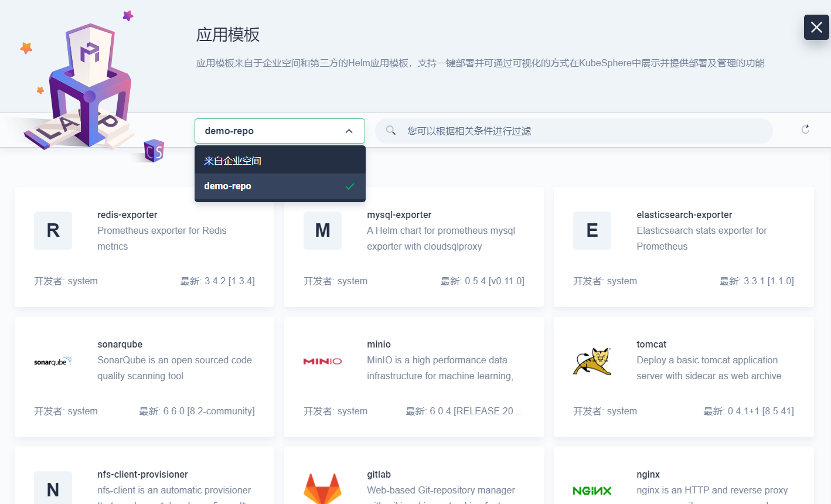Click the NGINX logo
This screenshot has height=504, width=831.
(592, 490)
